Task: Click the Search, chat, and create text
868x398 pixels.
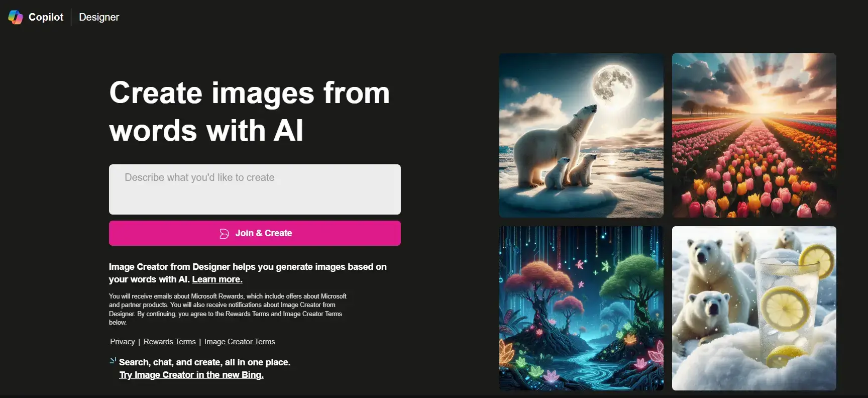Action: click(204, 362)
